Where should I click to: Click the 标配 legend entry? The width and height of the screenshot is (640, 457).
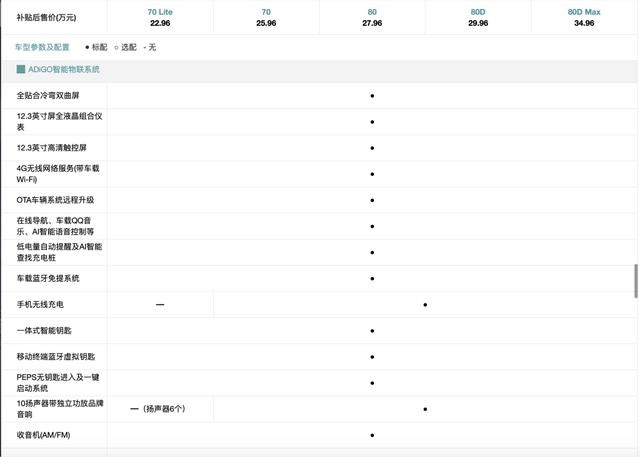pos(96,47)
